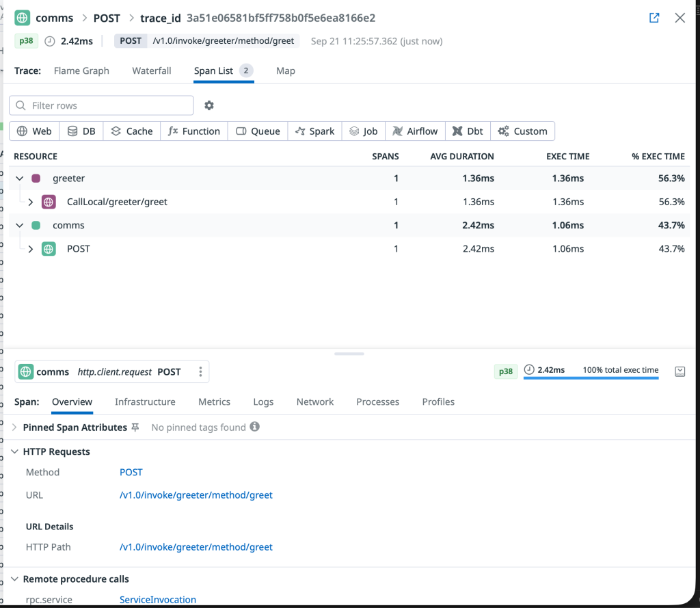700x608 pixels.
Task: Click the Filter rows search field
Action: click(101, 105)
